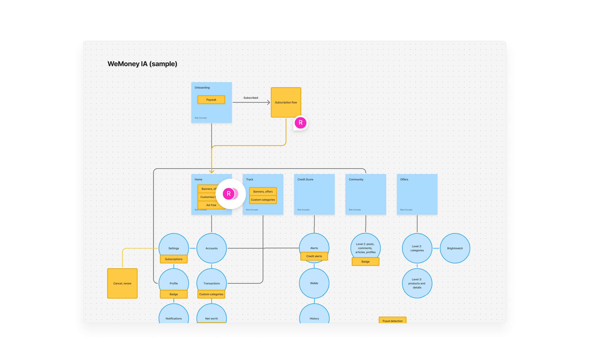Click the Credit Score sticky note

(314, 194)
